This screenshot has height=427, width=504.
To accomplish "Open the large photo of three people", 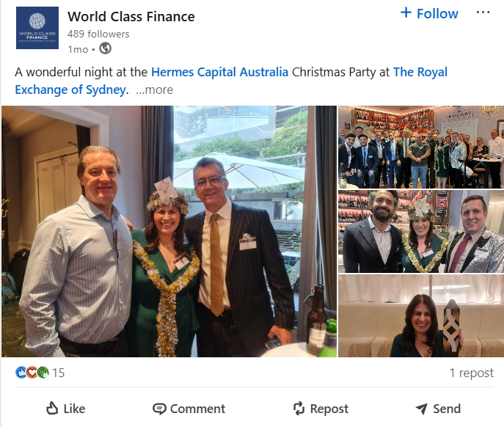I will [169, 231].
